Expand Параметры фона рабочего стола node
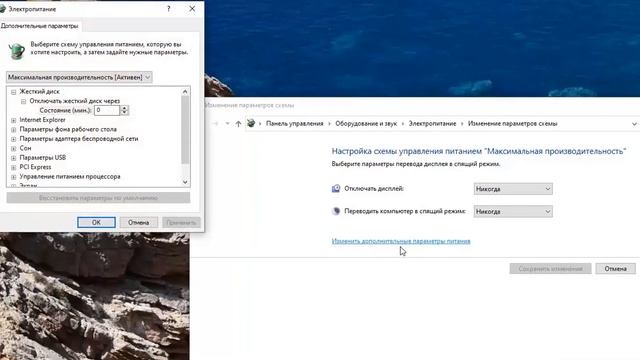 coord(13,130)
